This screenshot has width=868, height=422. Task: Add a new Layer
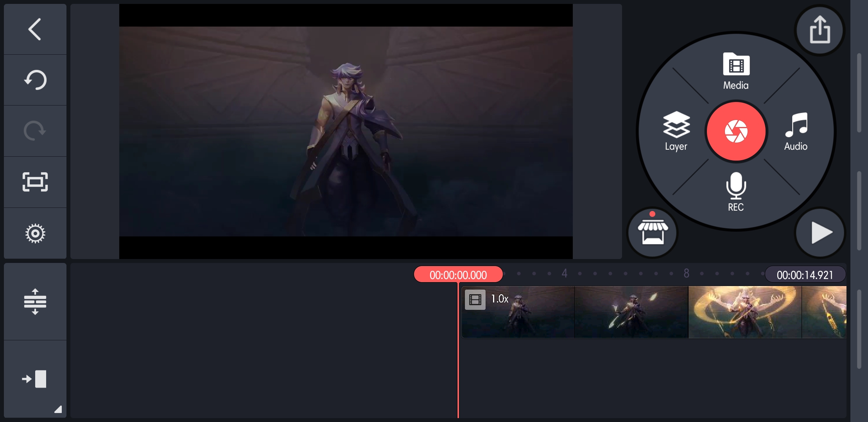(676, 131)
